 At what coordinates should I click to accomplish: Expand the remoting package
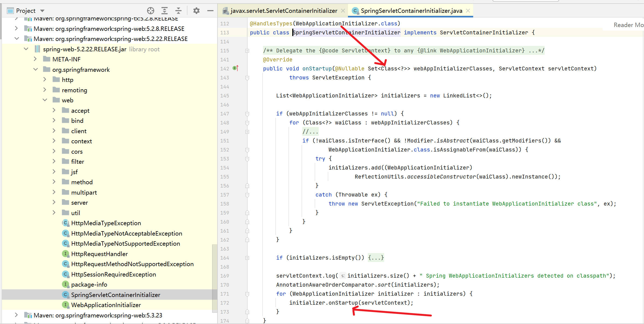(x=44, y=90)
